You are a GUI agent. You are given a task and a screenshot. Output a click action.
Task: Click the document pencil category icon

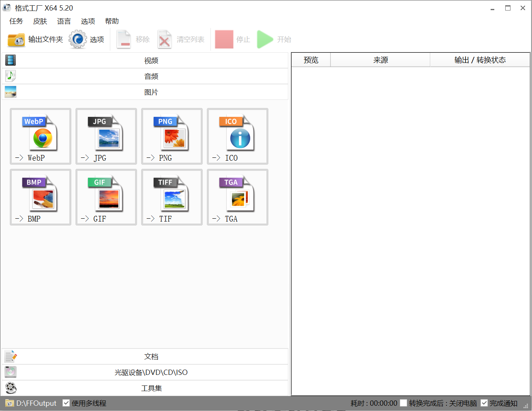point(11,356)
